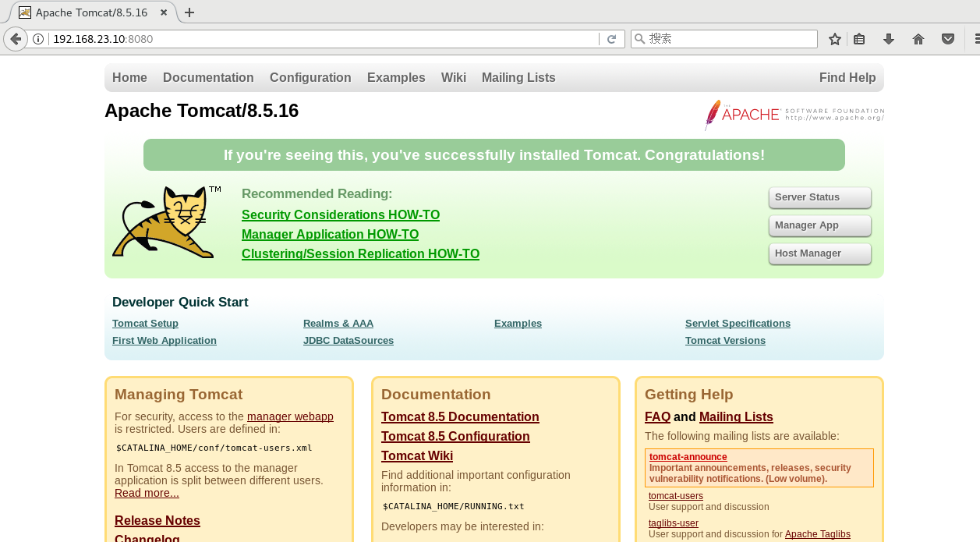This screenshot has width=980, height=542.
Task: Open Apache Taglibs link
Action: pyautogui.click(x=818, y=534)
